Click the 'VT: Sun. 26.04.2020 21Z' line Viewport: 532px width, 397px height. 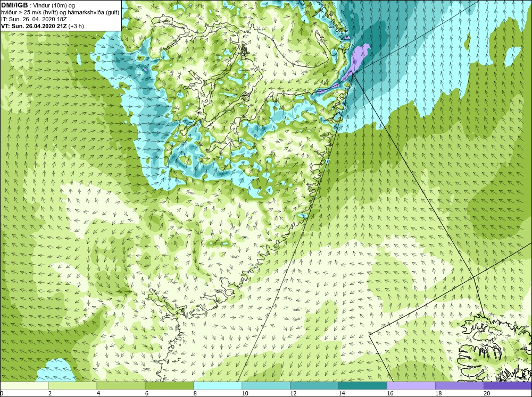pyautogui.click(x=34, y=26)
